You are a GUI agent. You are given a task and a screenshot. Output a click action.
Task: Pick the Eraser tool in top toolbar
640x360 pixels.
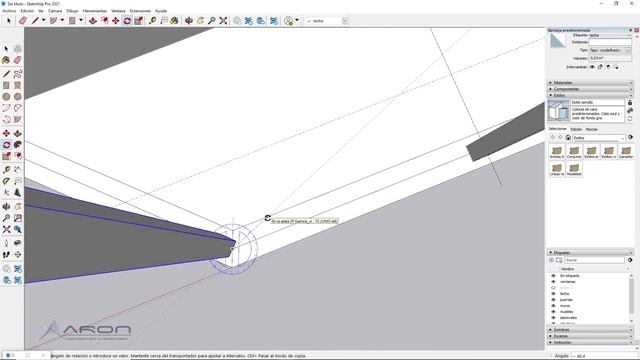tap(22, 20)
